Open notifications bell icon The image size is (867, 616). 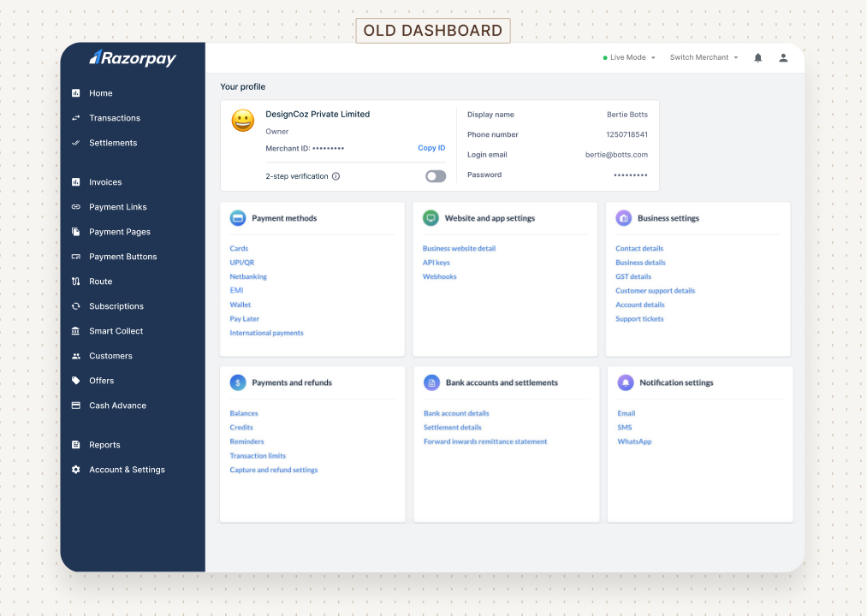(x=758, y=57)
